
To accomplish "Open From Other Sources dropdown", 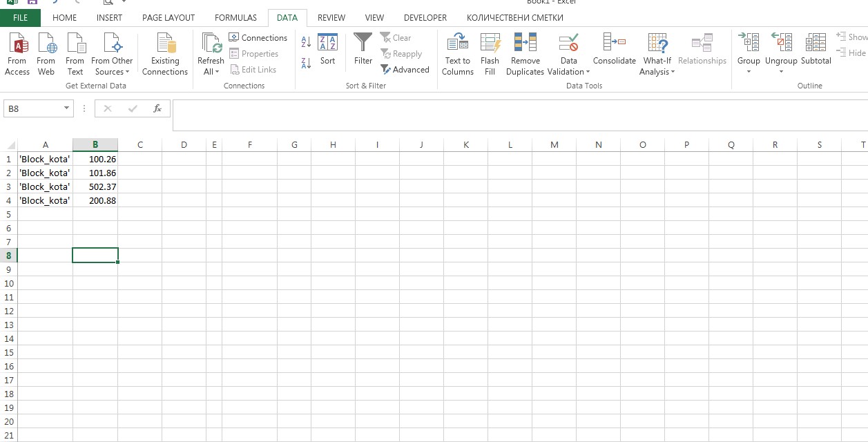I will (x=112, y=54).
